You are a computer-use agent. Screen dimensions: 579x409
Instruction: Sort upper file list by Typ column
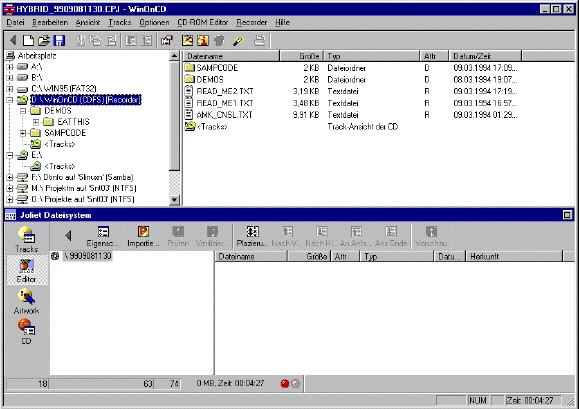tap(371, 56)
